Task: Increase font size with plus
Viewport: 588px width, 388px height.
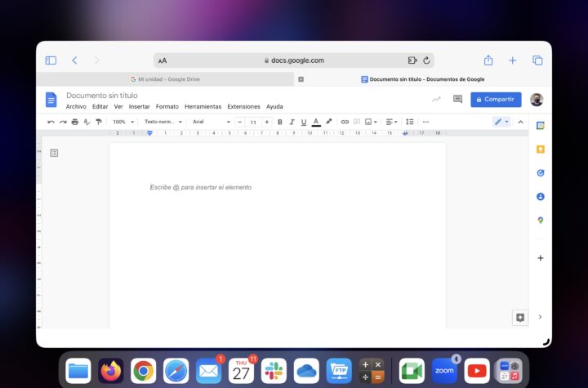Action: tap(266, 122)
